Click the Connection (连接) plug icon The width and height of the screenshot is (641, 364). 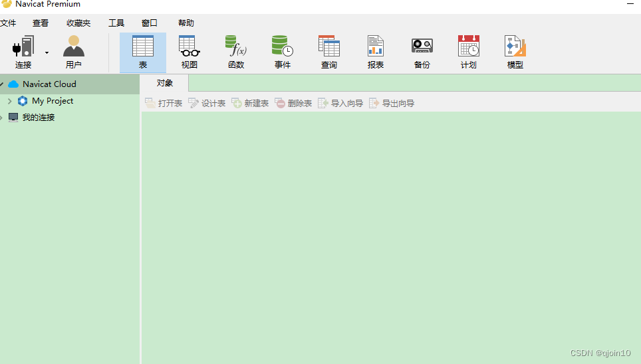coord(23,46)
